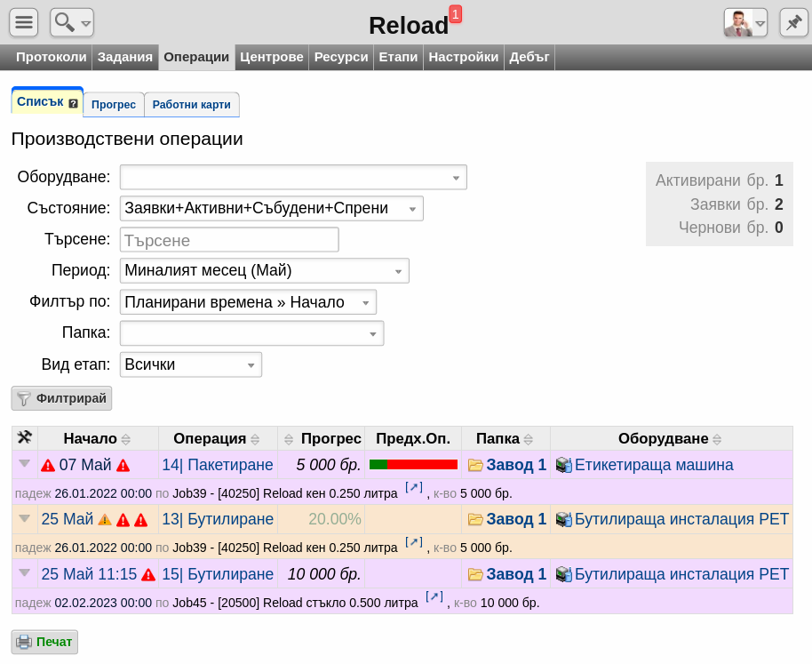Open the hamburger main menu
812x664 pixels.
[24, 23]
